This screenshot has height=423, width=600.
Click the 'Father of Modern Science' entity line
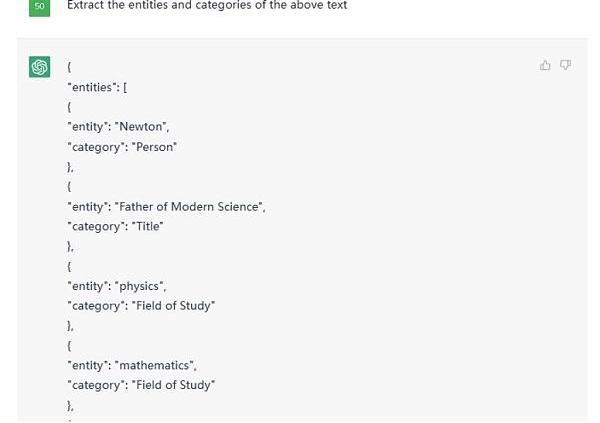(x=166, y=207)
